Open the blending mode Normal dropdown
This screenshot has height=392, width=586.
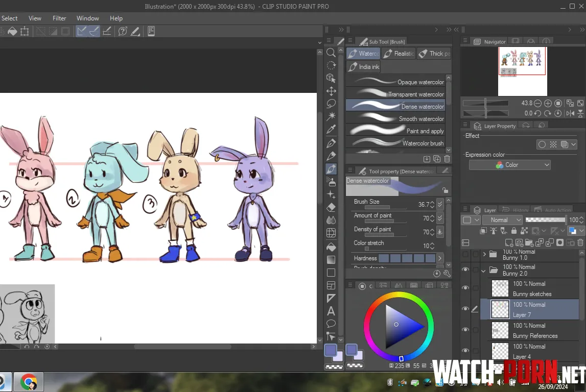(502, 220)
